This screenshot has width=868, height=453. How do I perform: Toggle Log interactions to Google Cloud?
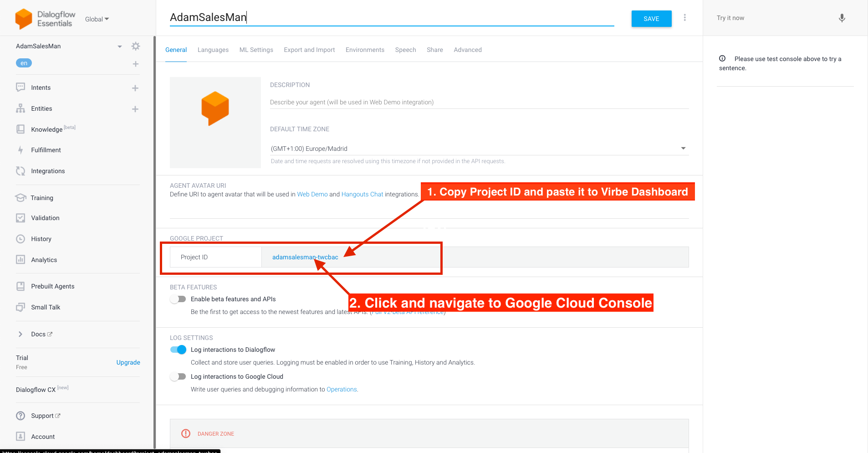178,376
